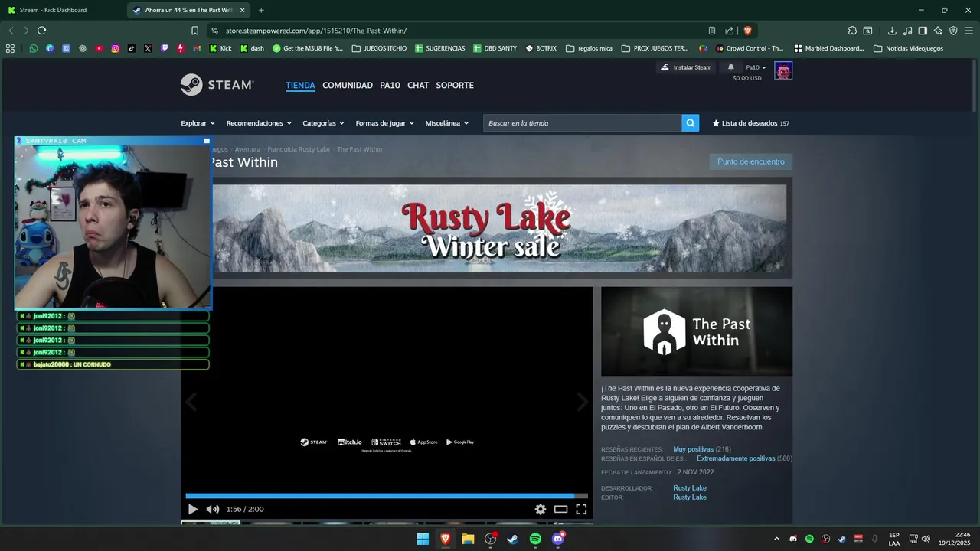Screen dimensions: 980x551
Task: Expand the Categorías menu
Action: [323, 123]
